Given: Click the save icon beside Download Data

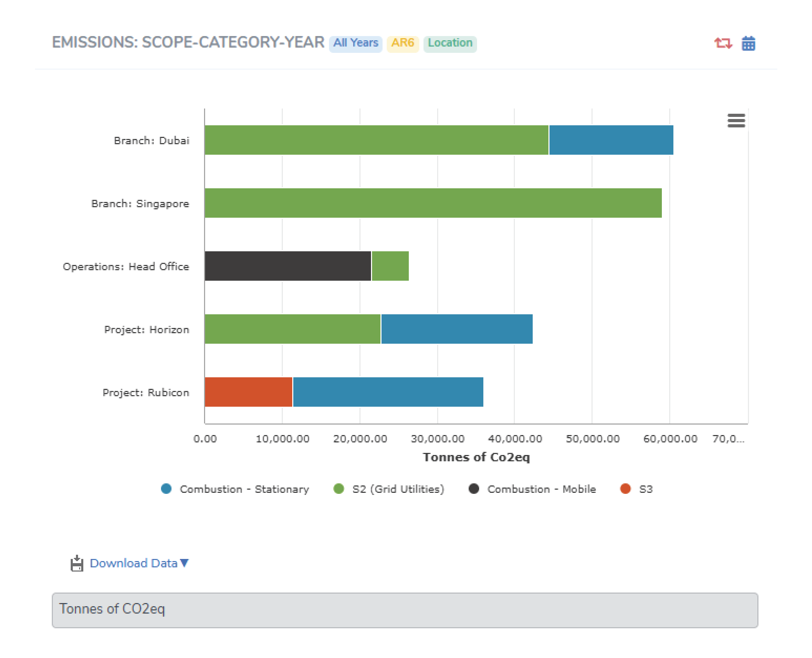Looking at the screenshot, I should coord(77,563).
